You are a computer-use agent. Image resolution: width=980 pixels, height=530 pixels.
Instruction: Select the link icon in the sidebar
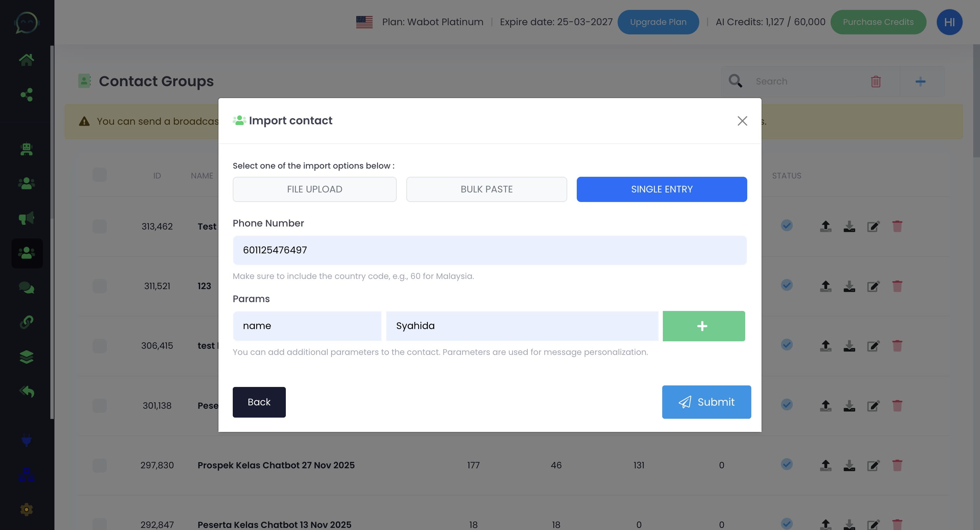pyautogui.click(x=27, y=323)
